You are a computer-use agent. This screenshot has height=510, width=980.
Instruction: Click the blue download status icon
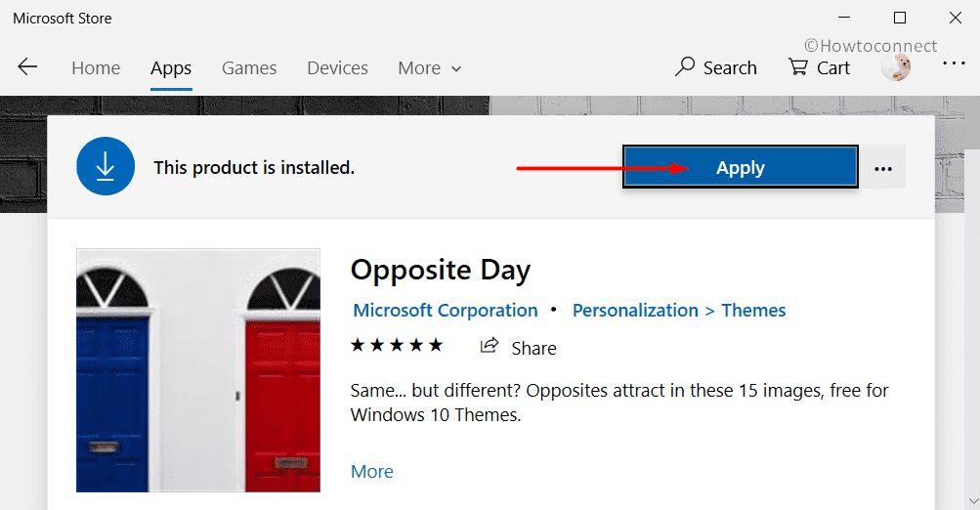point(106,166)
